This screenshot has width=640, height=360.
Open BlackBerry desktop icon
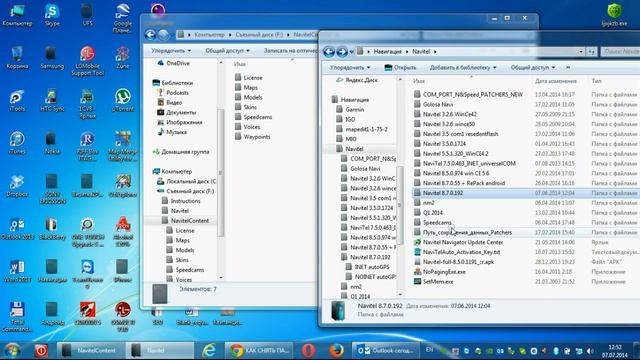point(52,229)
